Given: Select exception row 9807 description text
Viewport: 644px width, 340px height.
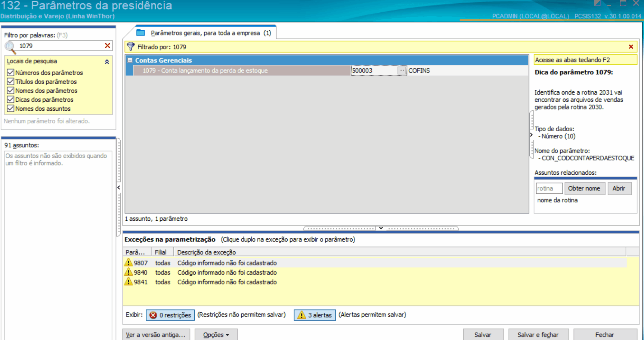Looking at the screenshot, I should point(227,263).
